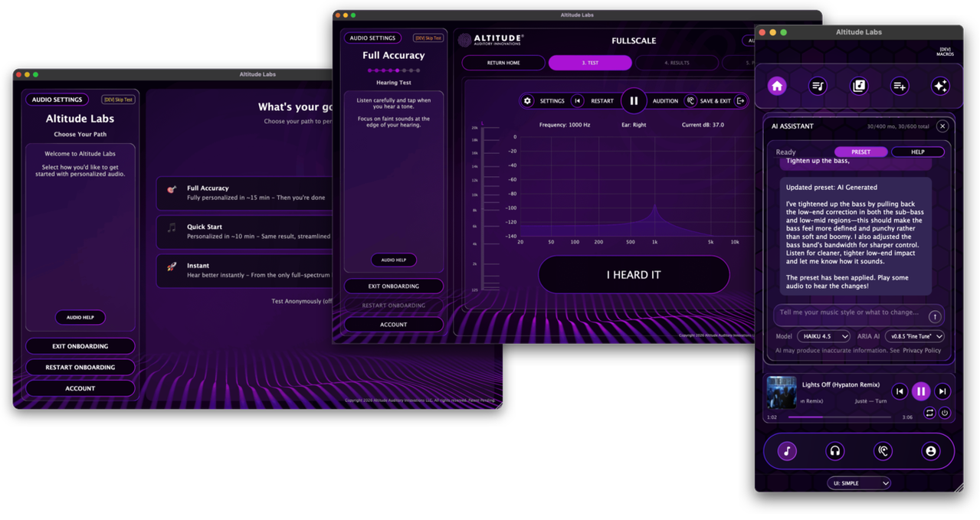Click the album art thumbnail in the player
The image size is (980, 520).
pos(782,392)
